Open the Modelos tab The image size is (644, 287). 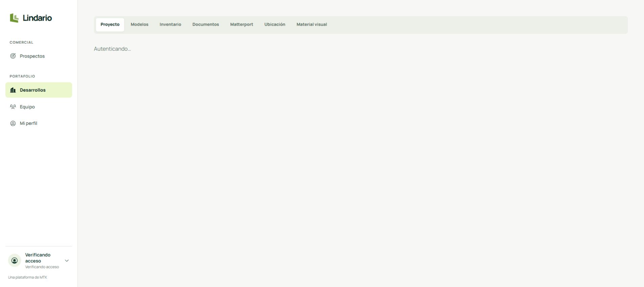140,25
